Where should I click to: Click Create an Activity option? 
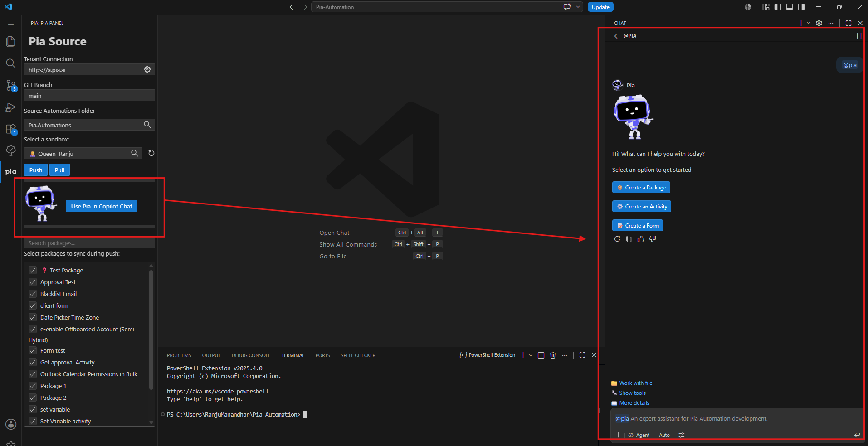point(641,207)
